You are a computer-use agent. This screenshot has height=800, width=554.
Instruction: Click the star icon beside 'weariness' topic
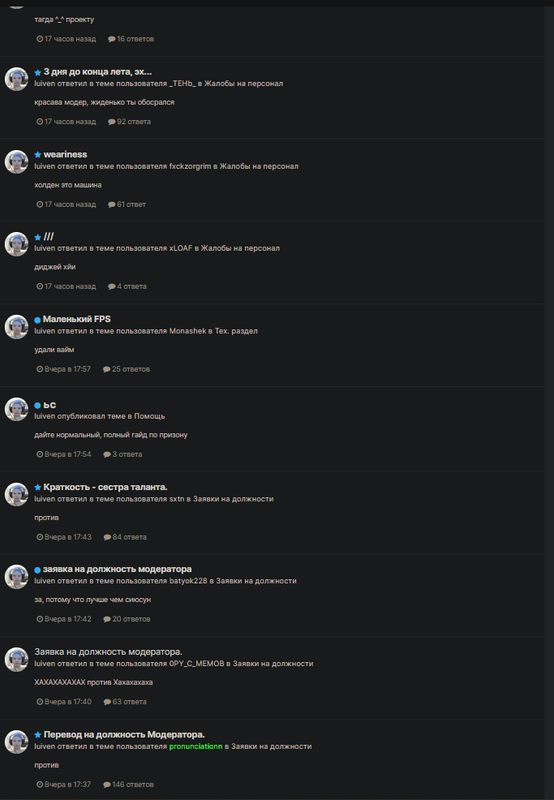pos(38,155)
